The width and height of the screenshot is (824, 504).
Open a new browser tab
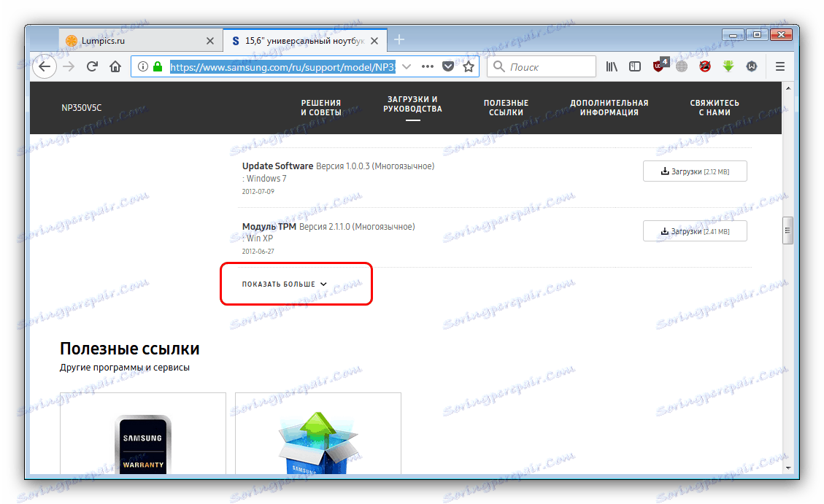[398, 40]
